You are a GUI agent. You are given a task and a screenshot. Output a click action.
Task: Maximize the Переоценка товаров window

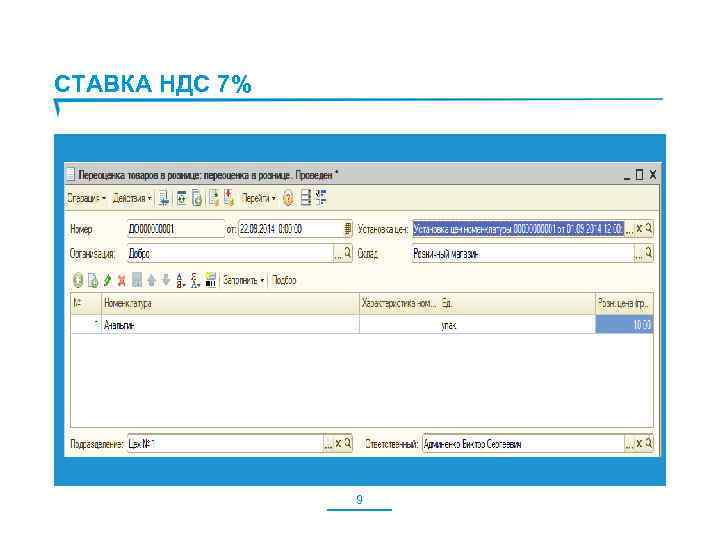click(640, 174)
